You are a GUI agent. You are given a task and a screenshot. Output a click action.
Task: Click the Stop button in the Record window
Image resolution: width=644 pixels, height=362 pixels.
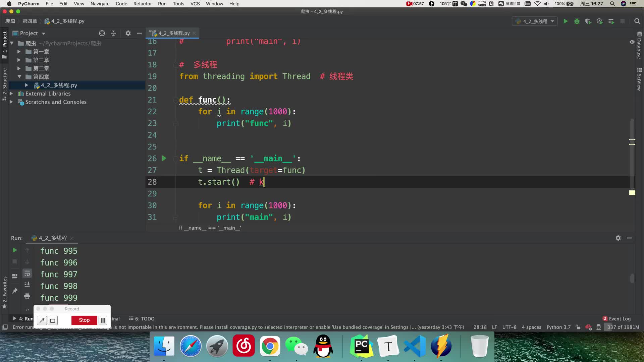pos(84,320)
